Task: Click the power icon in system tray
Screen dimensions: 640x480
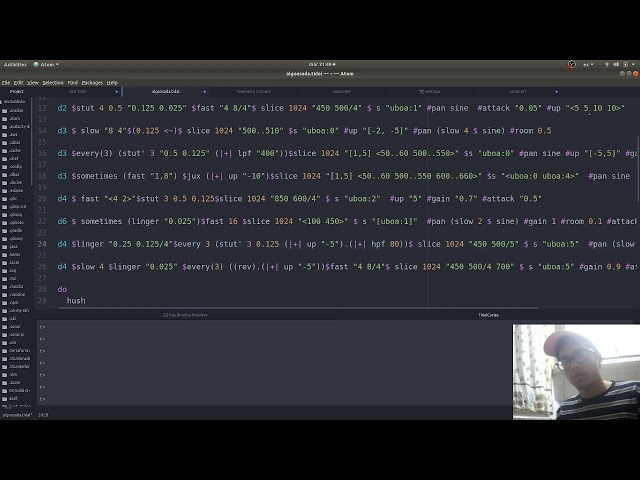Action: click(625, 64)
